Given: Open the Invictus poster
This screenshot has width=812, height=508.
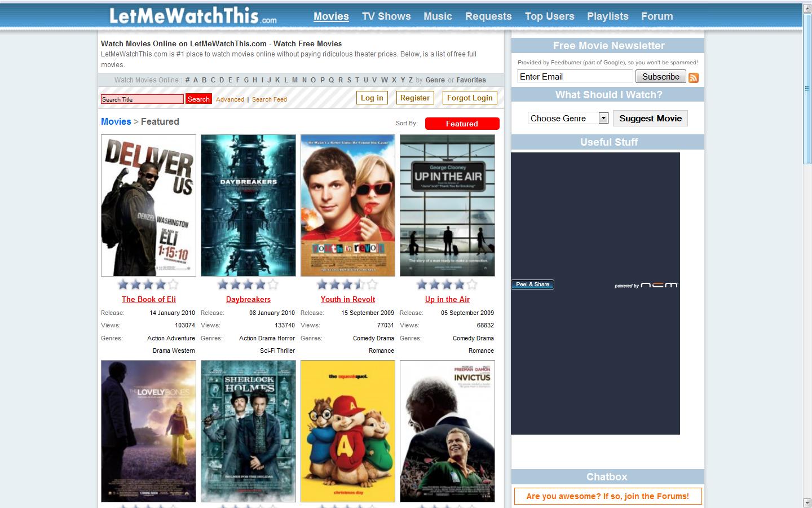Looking at the screenshot, I should (x=447, y=431).
